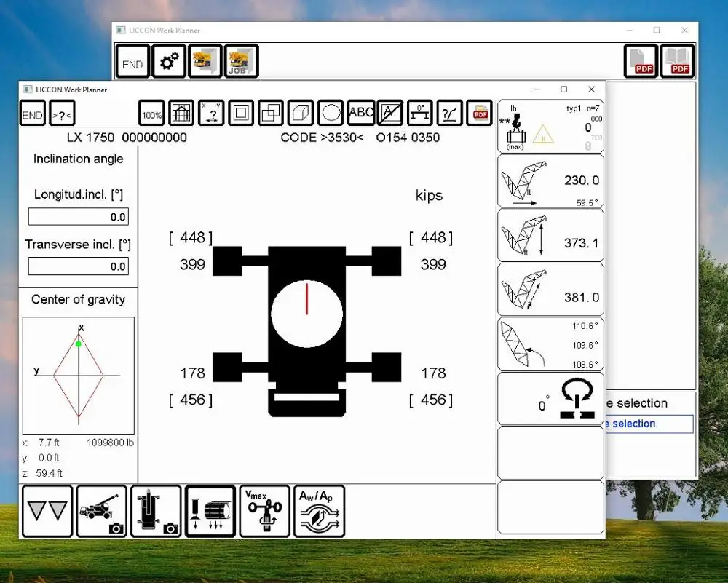Click the hook load lb panel
The width and height of the screenshot is (728, 583).
click(550, 127)
